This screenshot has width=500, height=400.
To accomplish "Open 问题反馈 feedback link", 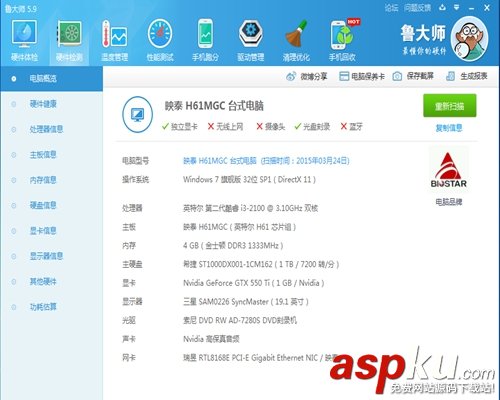I will click(417, 8).
